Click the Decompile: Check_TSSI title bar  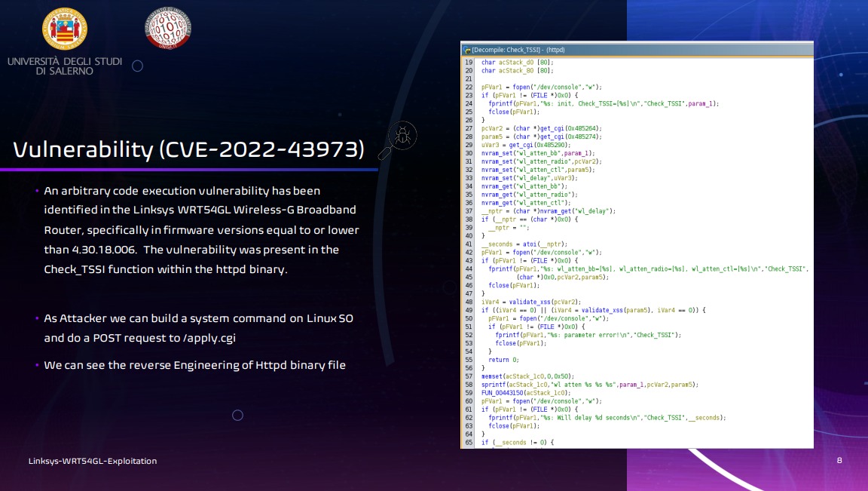[x=637, y=50]
